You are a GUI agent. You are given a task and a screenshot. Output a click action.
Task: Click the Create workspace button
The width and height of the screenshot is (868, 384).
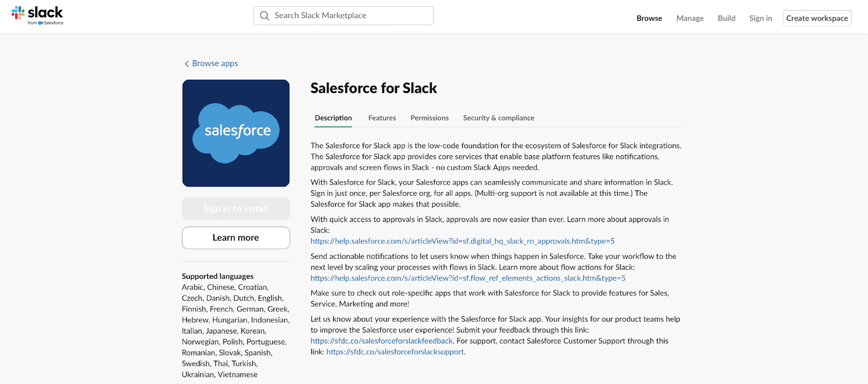pyautogui.click(x=817, y=18)
